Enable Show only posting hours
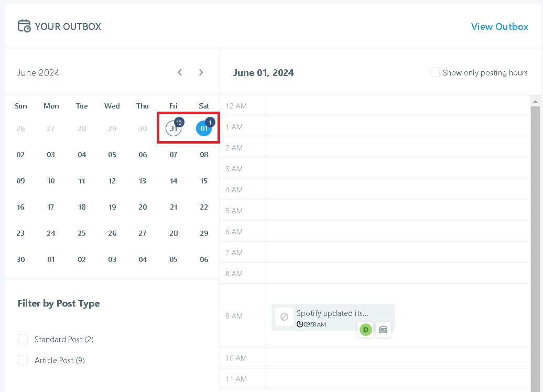The image size is (543, 392). pos(435,72)
